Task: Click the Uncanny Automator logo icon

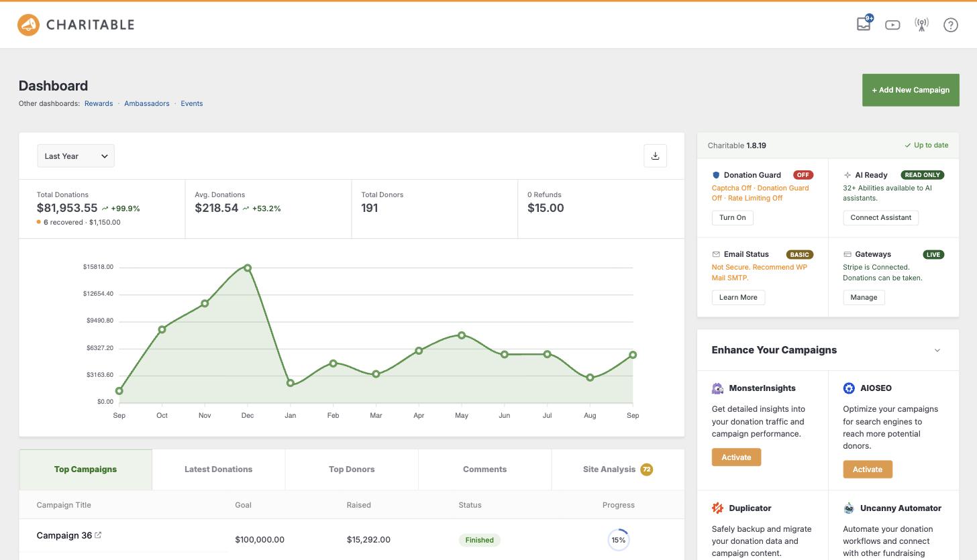Action: click(849, 508)
